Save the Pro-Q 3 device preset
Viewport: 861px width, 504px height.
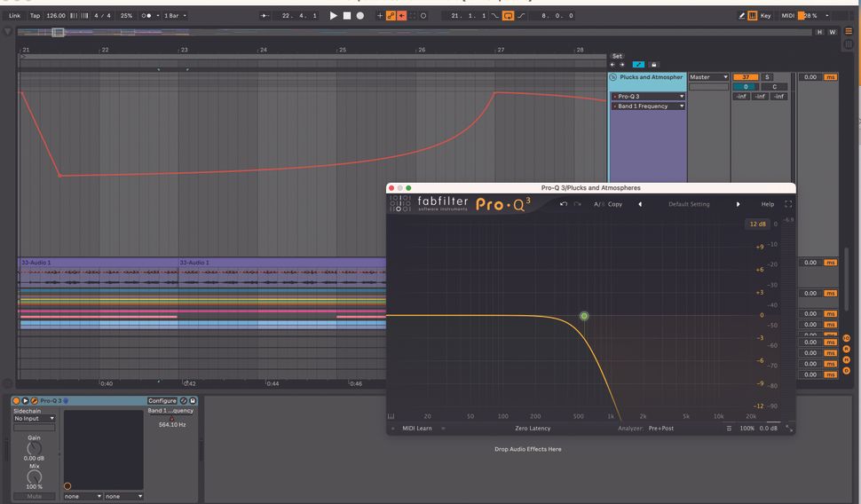(193, 401)
